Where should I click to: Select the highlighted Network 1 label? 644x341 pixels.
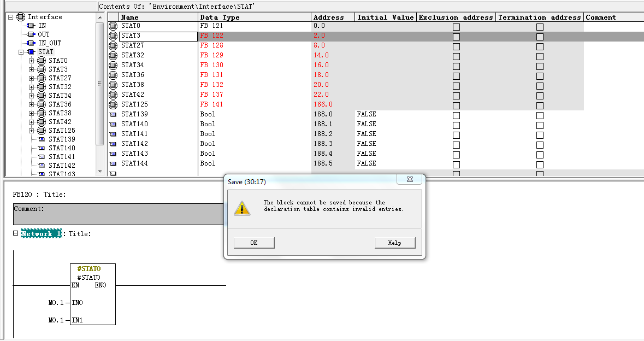[42, 233]
